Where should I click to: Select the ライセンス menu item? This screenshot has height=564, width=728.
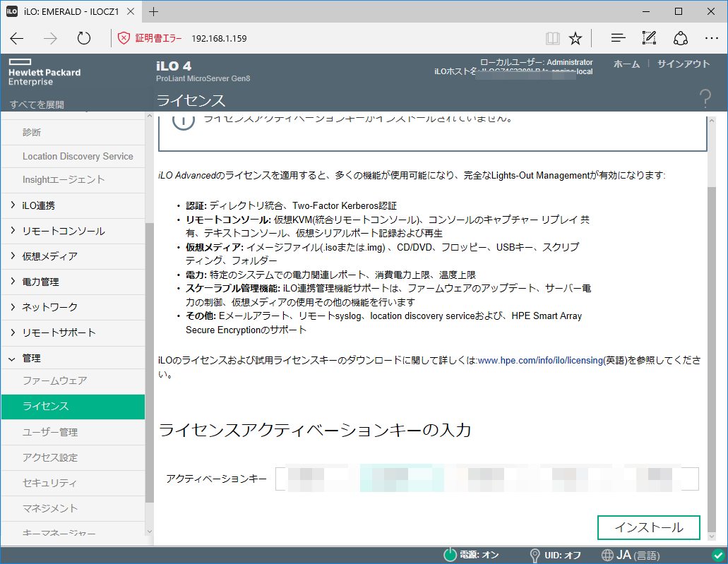(73, 407)
